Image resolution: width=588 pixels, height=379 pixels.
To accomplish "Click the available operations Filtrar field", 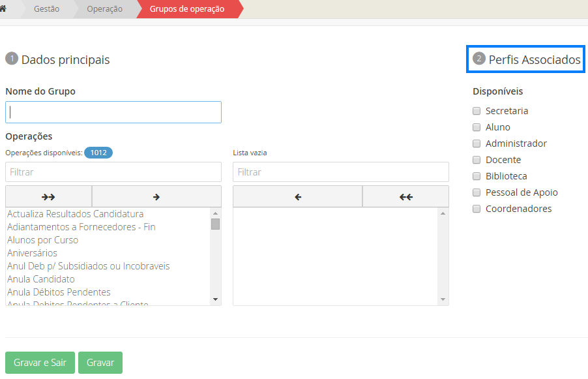I will [x=113, y=172].
